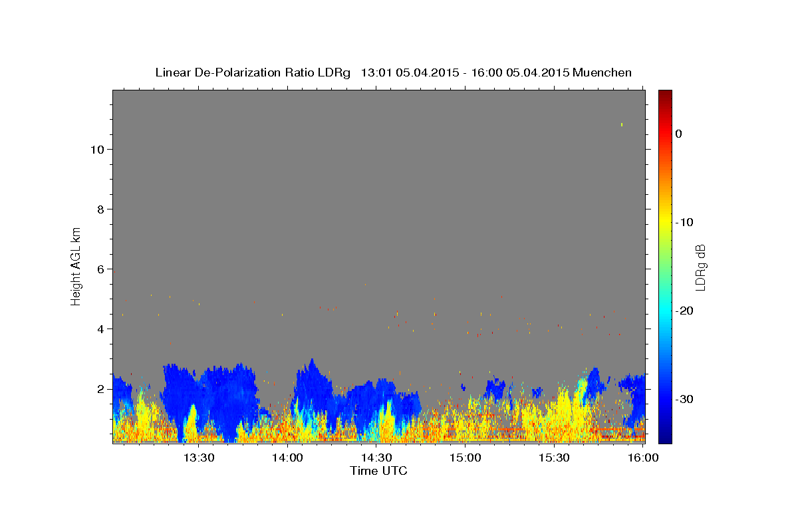798x532 pixels.
Task: Click the height tick label 6
Action: pos(100,269)
